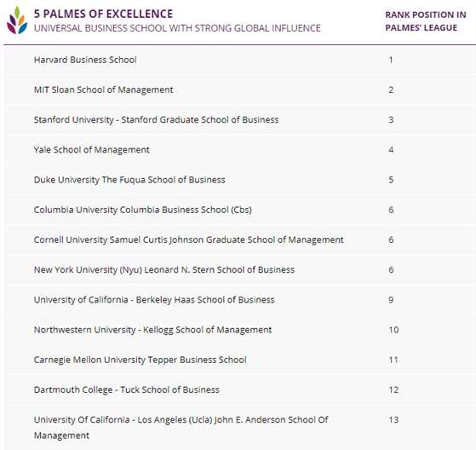Viewport: 476px width, 450px height.
Task: Click the Palmes leaf logo icon
Action: click(17, 20)
